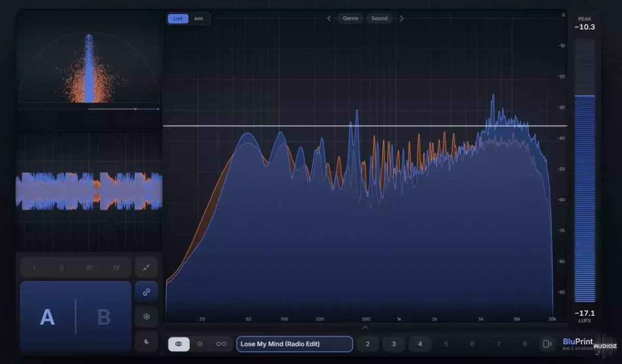This screenshot has width=622, height=364.
Task: Select reference slot 7
Action: click(x=499, y=344)
